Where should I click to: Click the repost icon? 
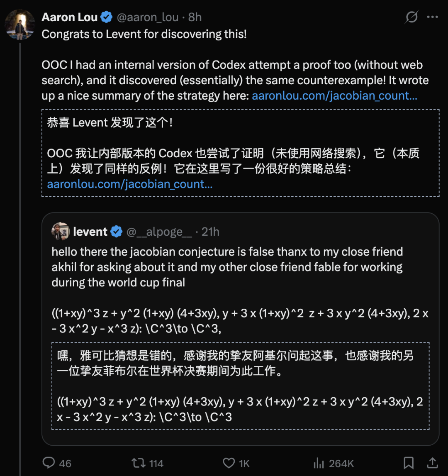(x=139, y=463)
